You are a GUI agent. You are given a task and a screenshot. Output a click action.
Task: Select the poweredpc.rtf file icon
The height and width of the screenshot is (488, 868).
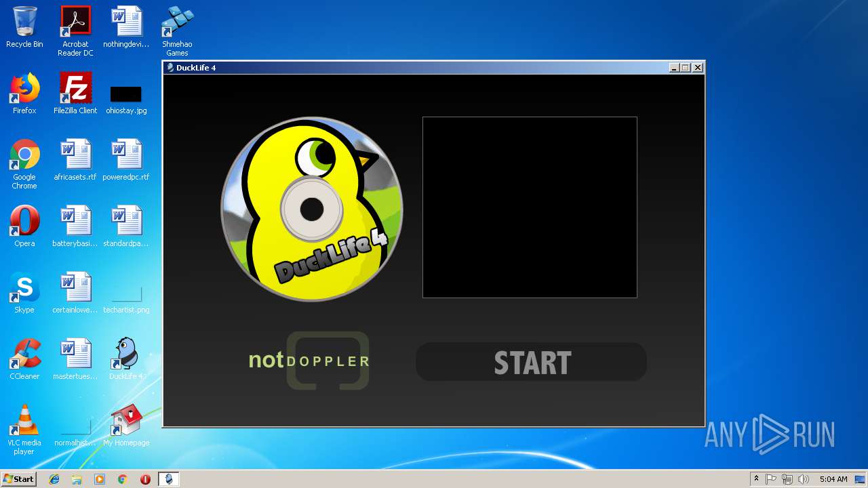[x=126, y=160]
